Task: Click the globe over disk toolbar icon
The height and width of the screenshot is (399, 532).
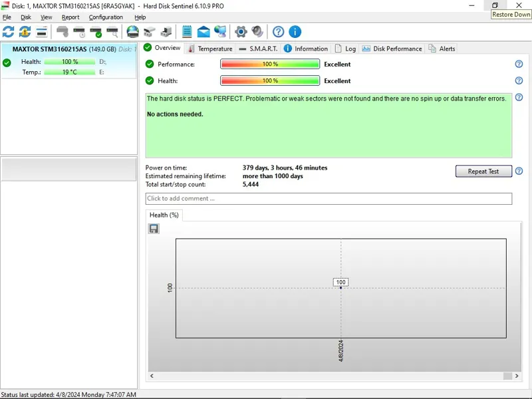Action: [132, 32]
